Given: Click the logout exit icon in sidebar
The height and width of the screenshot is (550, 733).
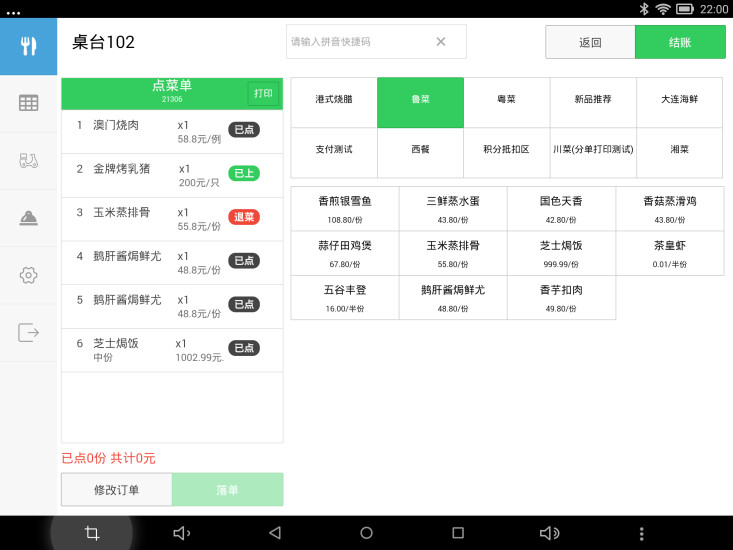Looking at the screenshot, I should (28, 332).
